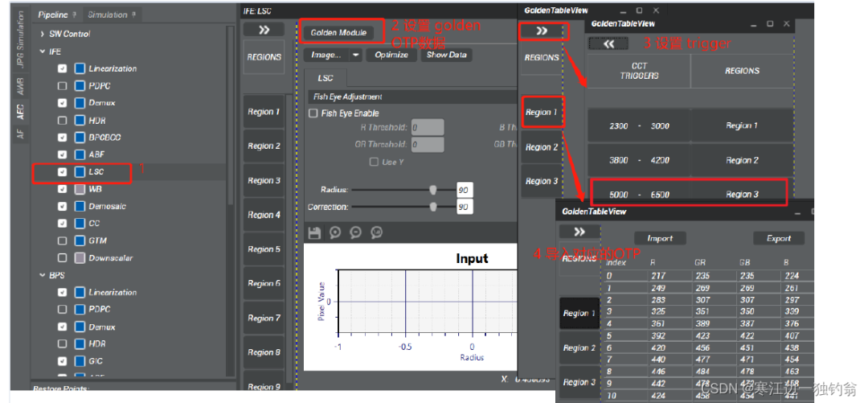Expand the SW Control tree node
Screen dimensions: 868x403
(43, 34)
